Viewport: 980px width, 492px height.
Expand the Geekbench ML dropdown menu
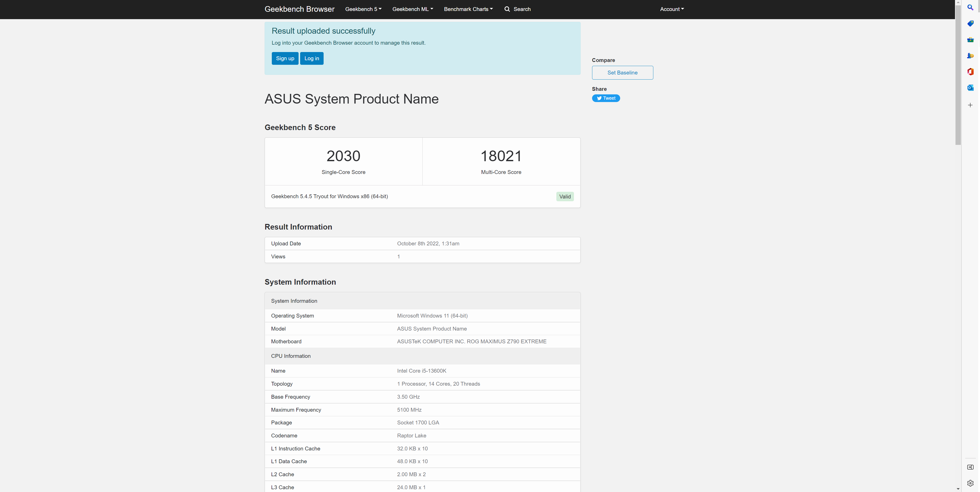coord(412,9)
